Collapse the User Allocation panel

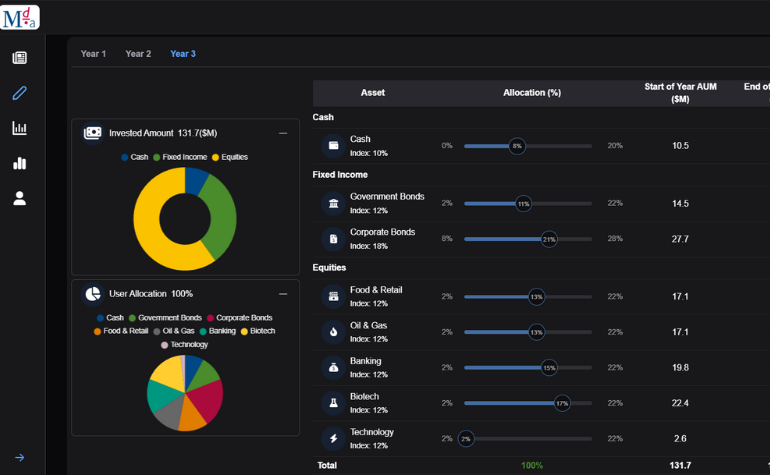pyautogui.click(x=283, y=294)
